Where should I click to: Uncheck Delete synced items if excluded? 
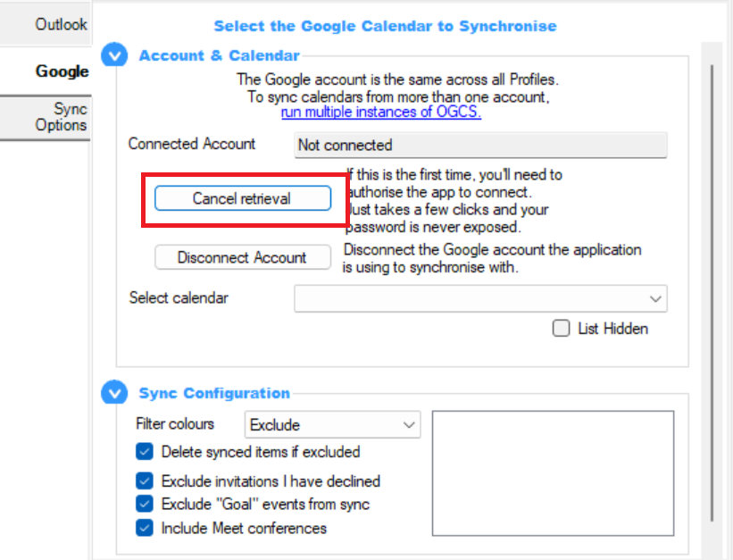pos(145,452)
